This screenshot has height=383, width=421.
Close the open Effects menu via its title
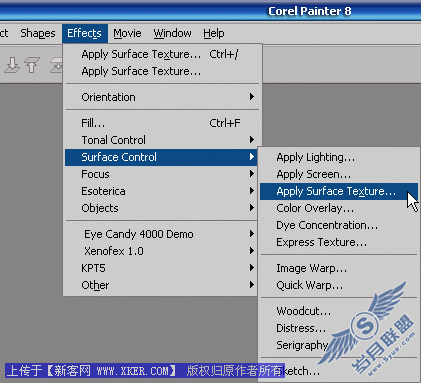pos(84,33)
